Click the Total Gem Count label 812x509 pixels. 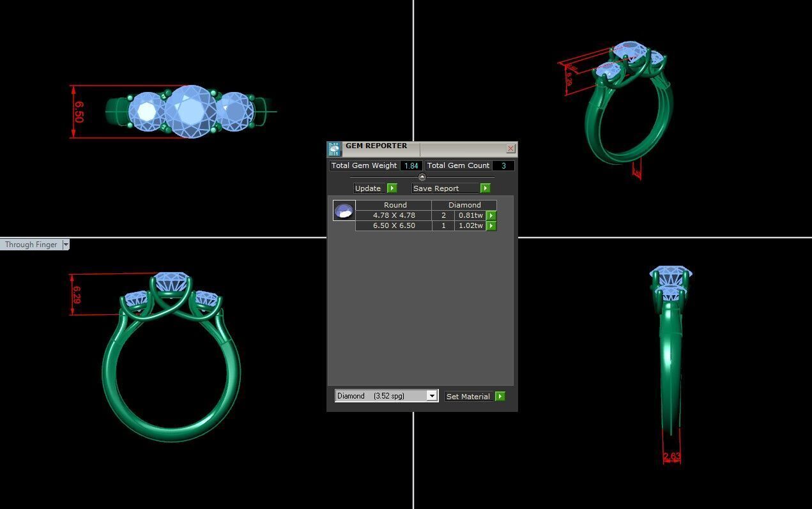[x=459, y=165]
